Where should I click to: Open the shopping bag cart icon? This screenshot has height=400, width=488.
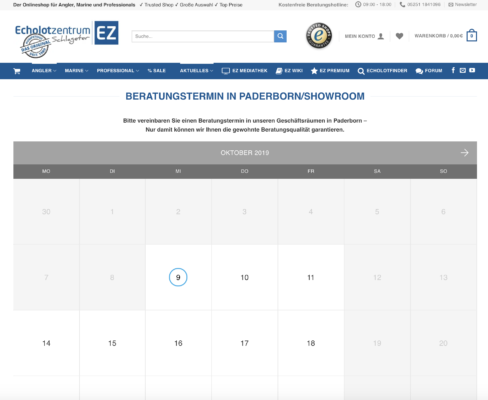(472, 35)
